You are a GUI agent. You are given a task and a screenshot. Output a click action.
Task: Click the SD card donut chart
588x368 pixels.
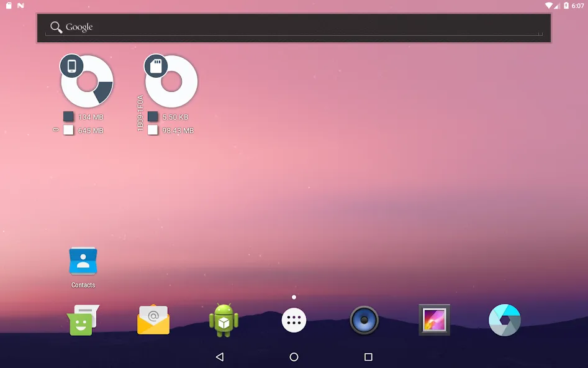pyautogui.click(x=171, y=81)
